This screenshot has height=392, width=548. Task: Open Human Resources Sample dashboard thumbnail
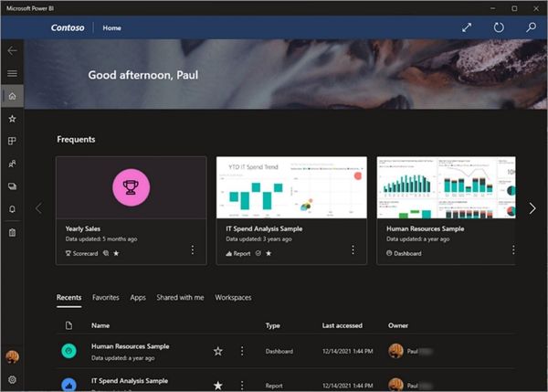click(446, 187)
